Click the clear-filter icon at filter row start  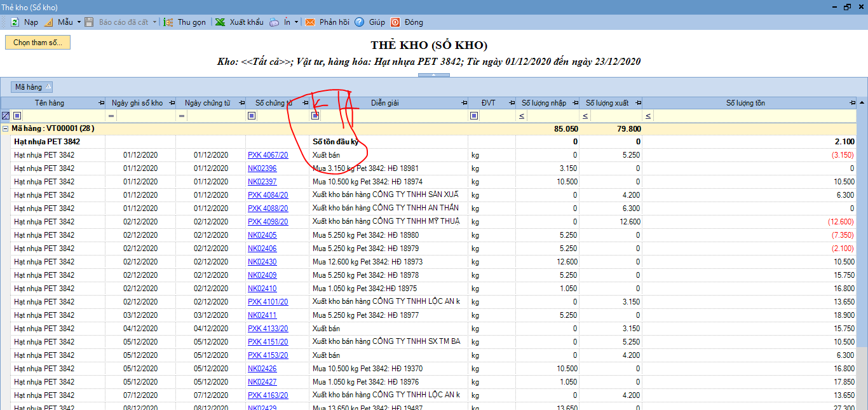click(6, 116)
